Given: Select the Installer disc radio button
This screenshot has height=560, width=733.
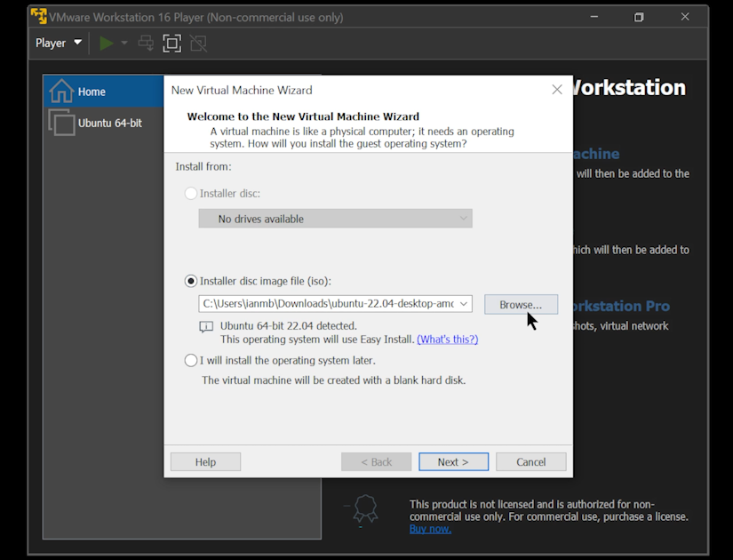Looking at the screenshot, I should coord(190,193).
